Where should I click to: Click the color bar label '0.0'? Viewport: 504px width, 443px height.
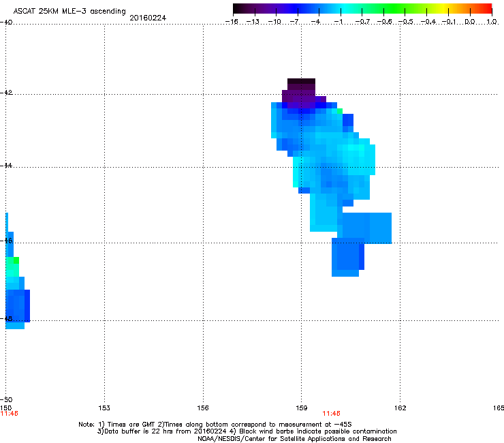pyautogui.click(x=470, y=22)
